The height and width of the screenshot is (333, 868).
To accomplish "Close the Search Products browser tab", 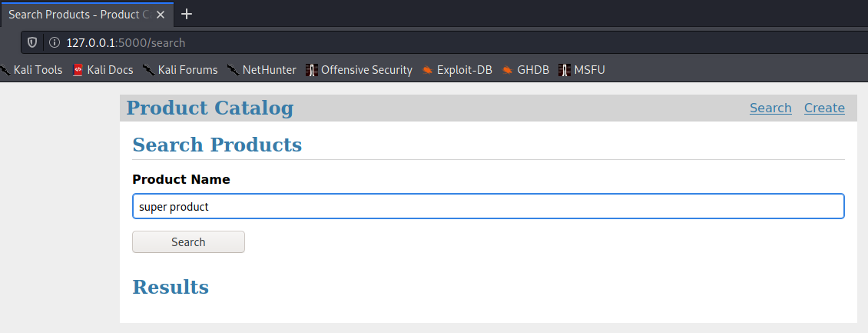I will click(161, 15).
